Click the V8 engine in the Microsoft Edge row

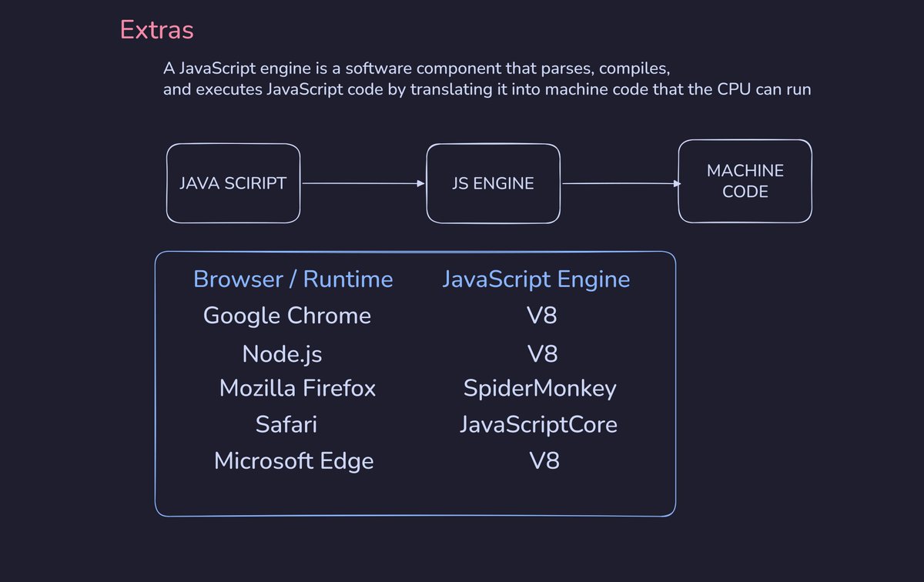(544, 461)
